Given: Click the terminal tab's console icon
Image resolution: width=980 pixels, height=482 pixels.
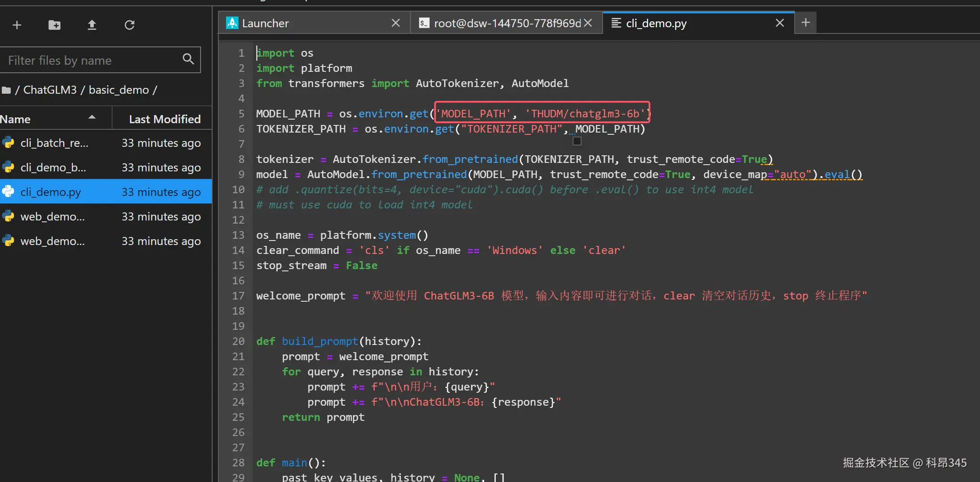Looking at the screenshot, I should click(x=424, y=23).
